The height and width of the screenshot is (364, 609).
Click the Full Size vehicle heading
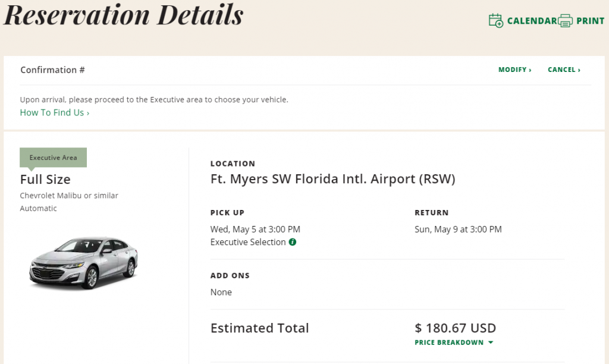(45, 180)
